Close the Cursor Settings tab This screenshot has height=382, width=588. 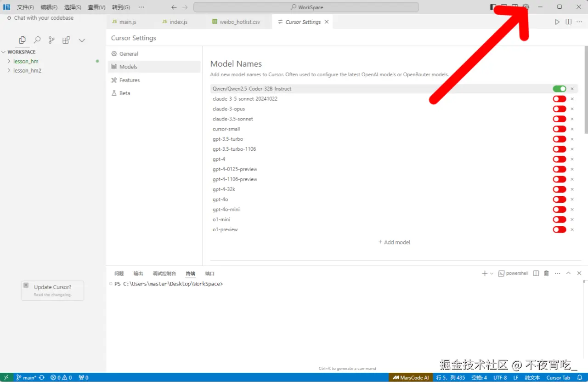pos(327,22)
